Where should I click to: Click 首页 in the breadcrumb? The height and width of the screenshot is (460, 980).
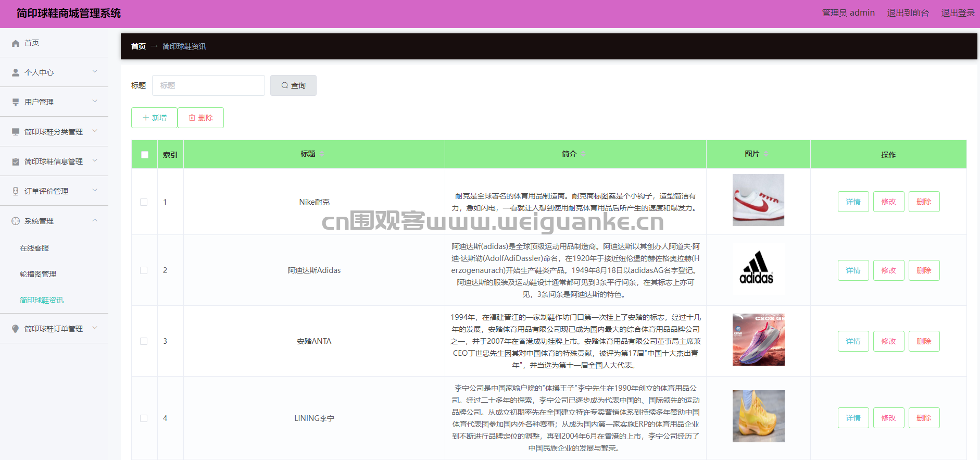click(139, 46)
